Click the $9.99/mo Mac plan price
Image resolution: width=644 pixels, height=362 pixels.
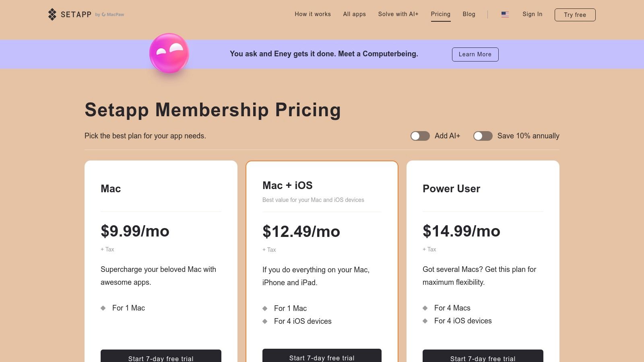point(135,231)
